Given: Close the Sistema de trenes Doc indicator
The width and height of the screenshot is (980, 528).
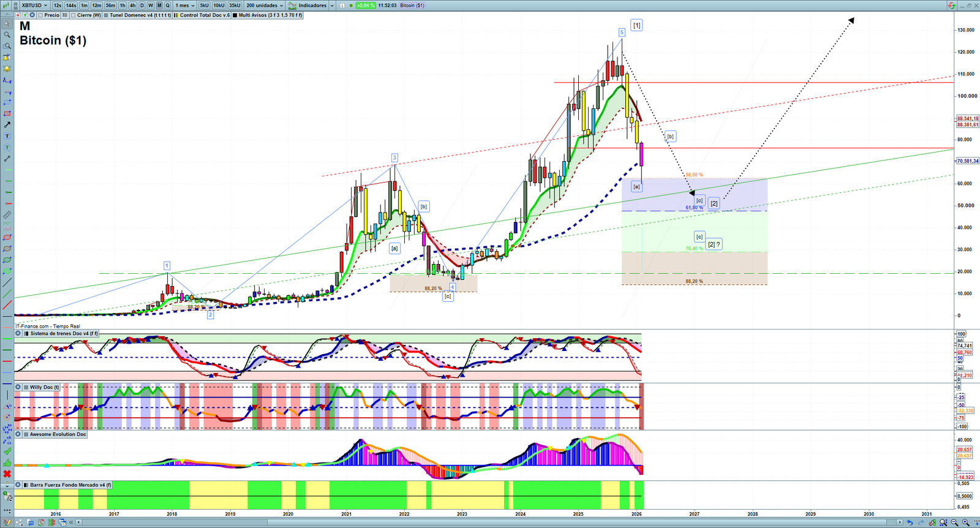Looking at the screenshot, I should [18, 334].
